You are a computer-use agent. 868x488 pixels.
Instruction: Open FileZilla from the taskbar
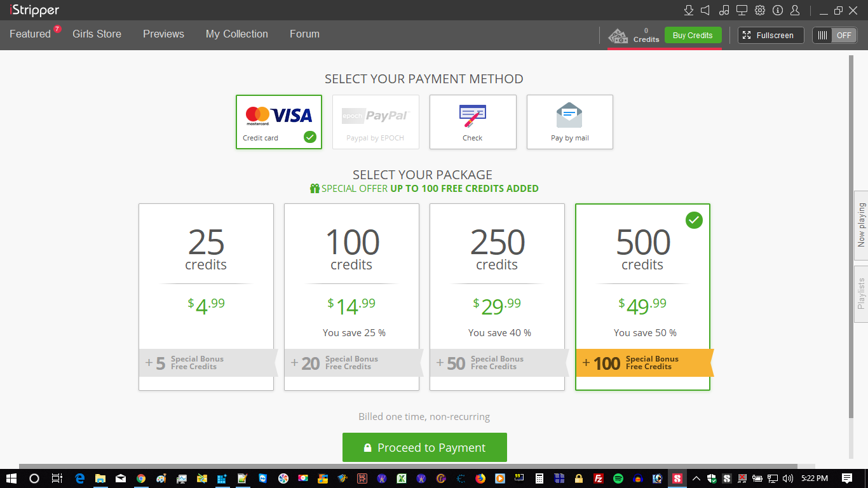coord(598,478)
